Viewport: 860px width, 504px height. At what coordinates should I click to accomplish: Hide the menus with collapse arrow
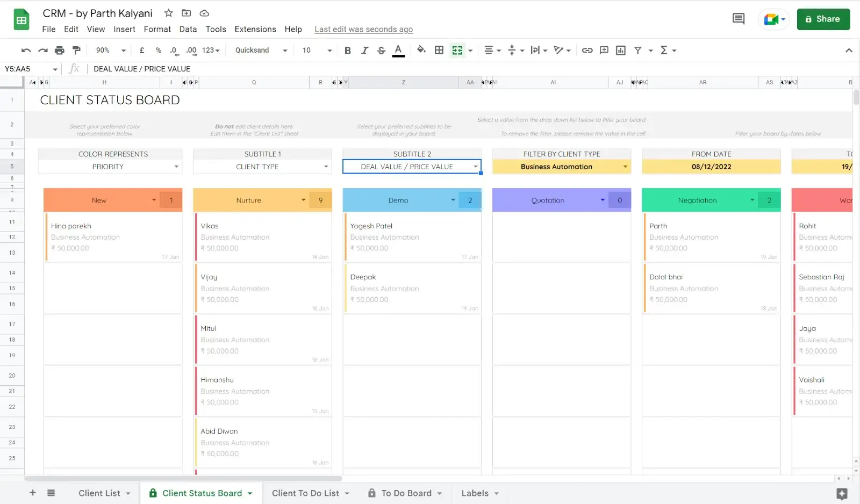coord(849,51)
